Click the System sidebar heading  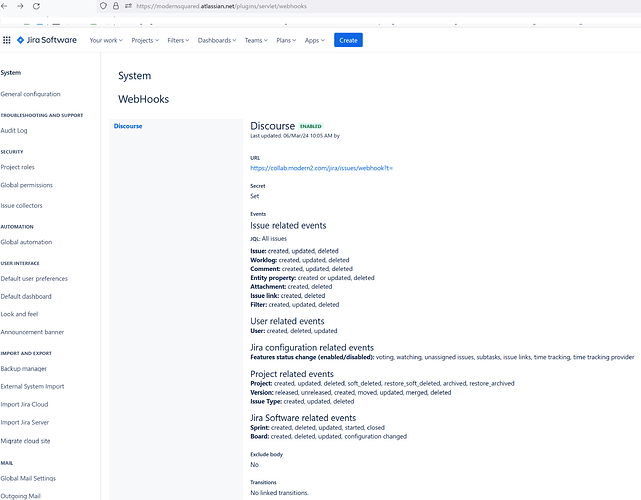click(11, 73)
